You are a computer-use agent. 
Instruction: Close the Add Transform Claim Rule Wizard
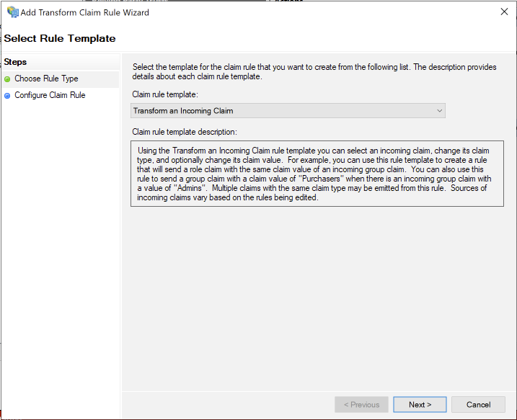(503, 12)
